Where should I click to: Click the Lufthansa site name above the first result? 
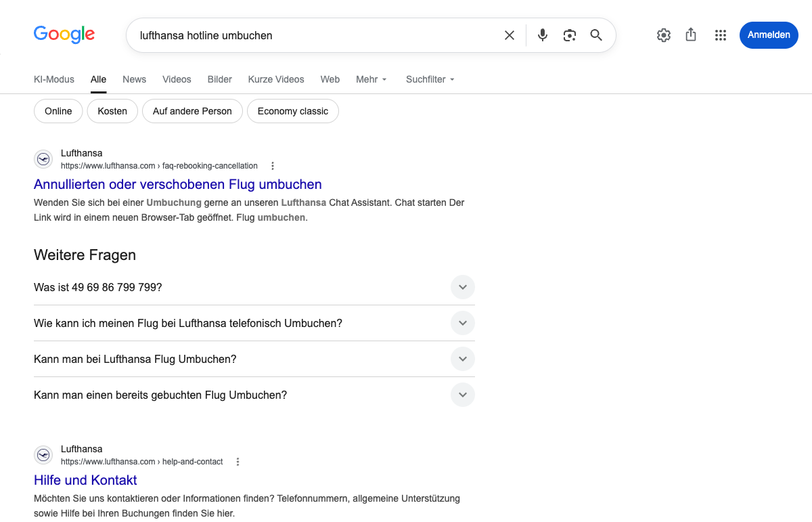tap(82, 153)
